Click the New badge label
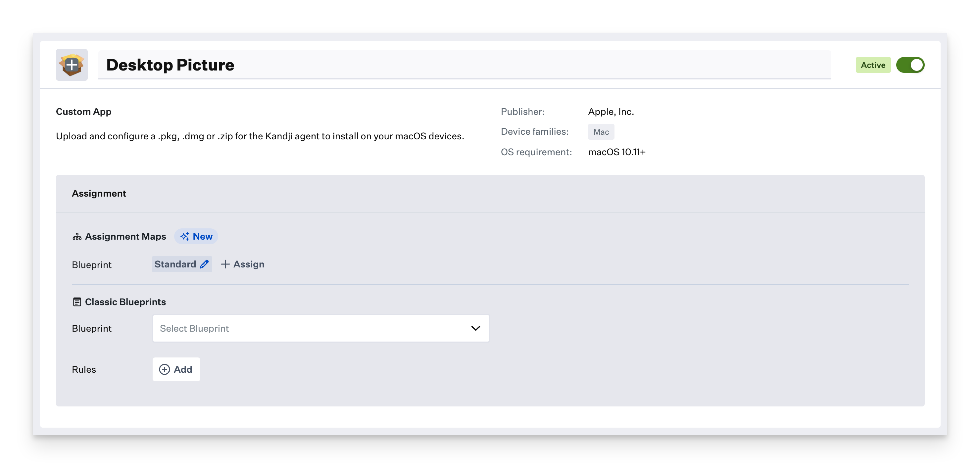This screenshot has width=980, height=468. point(202,236)
